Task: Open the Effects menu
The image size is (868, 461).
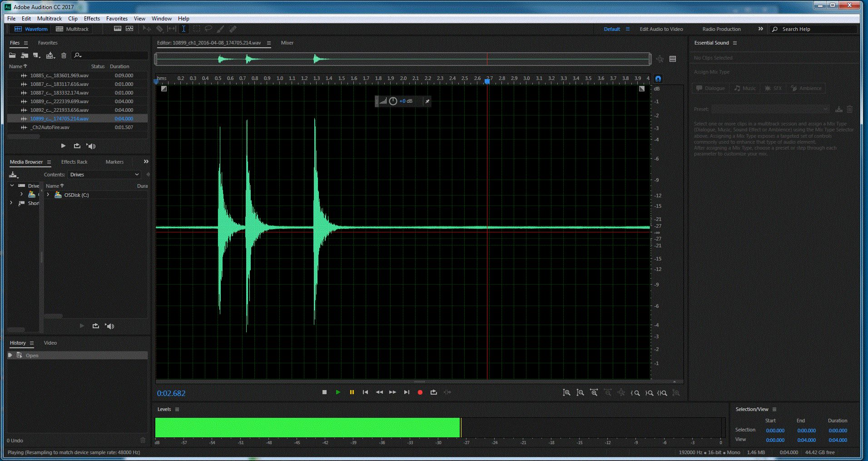Action: click(92, 19)
